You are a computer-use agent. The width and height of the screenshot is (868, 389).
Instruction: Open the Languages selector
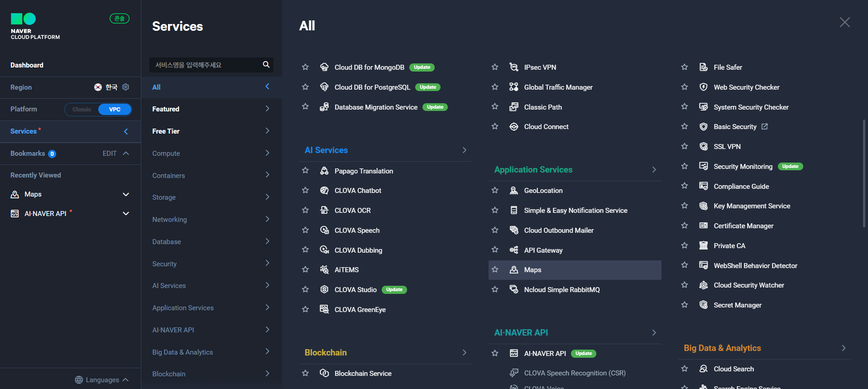(102, 379)
